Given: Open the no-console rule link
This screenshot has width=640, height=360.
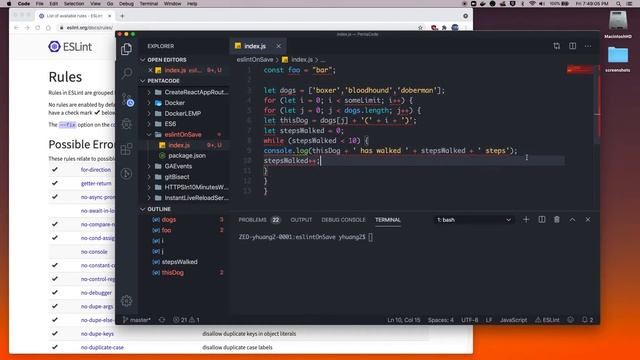Looking at the screenshot, I should tap(94, 252).
